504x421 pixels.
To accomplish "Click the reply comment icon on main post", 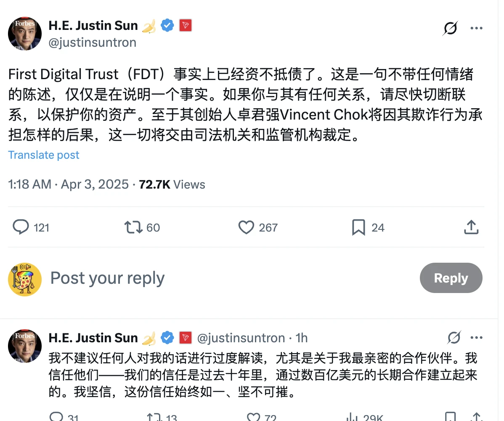I will (x=21, y=227).
